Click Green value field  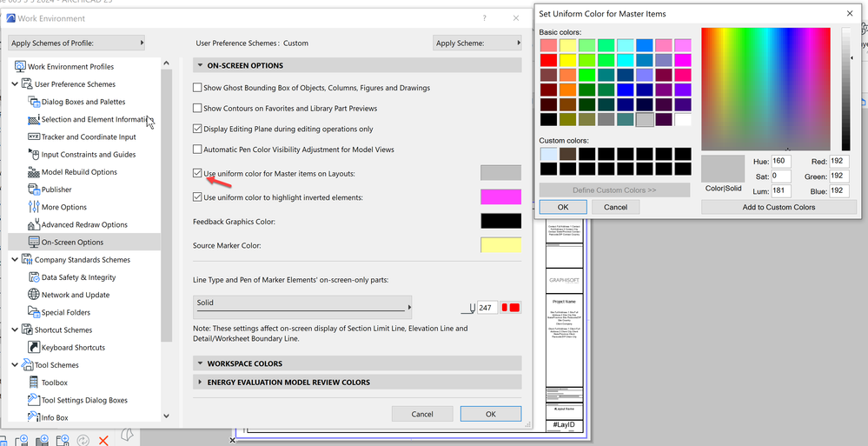click(x=840, y=176)
